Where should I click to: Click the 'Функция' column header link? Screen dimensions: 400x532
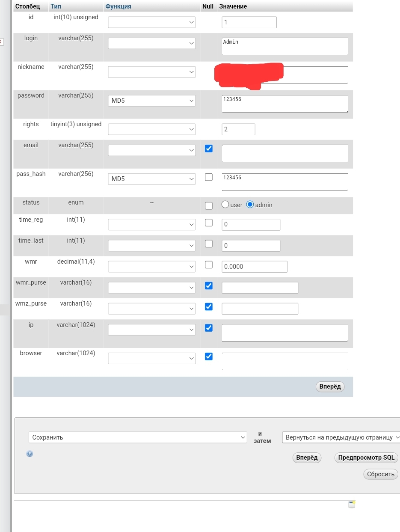click(118, 6)
